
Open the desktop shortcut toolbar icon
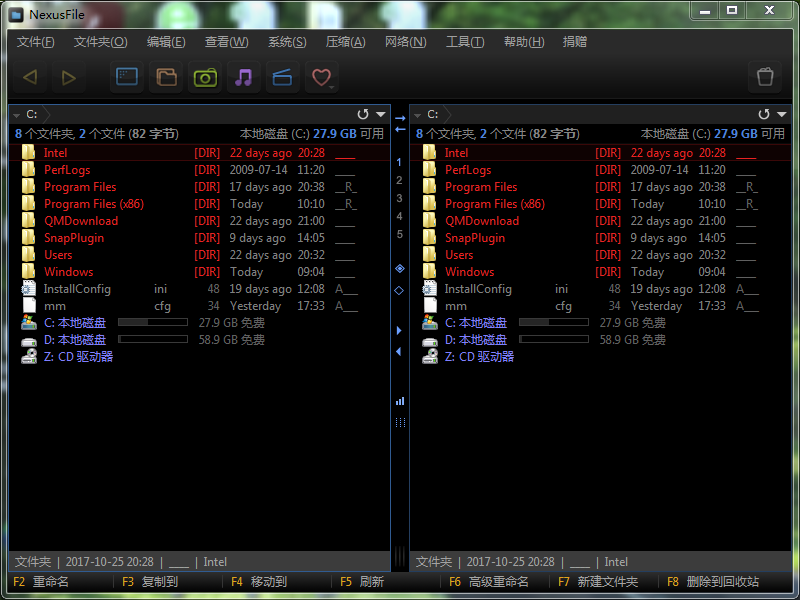pos(127,78)
